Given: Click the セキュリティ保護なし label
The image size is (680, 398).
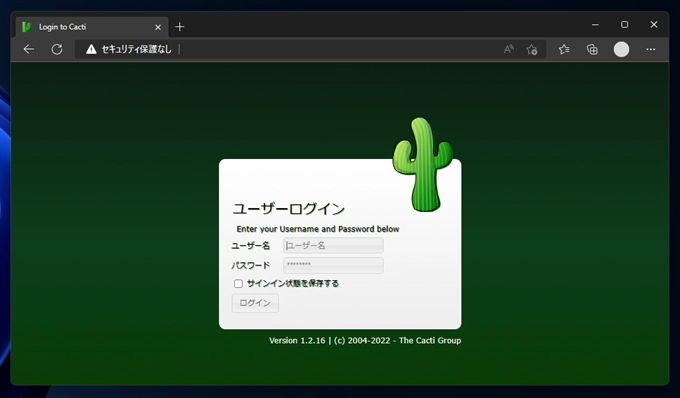Looking at the screenshot, I should tap(136, 49).
